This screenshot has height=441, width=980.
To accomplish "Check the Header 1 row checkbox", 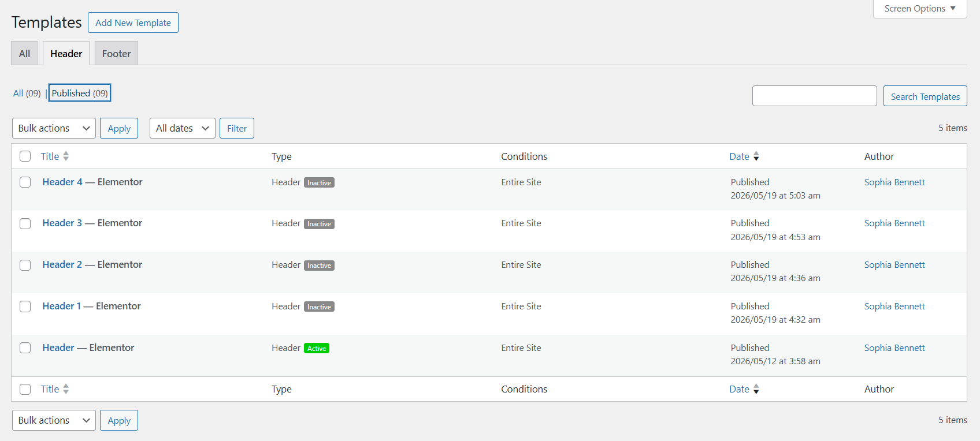I will tap(25, 307).
